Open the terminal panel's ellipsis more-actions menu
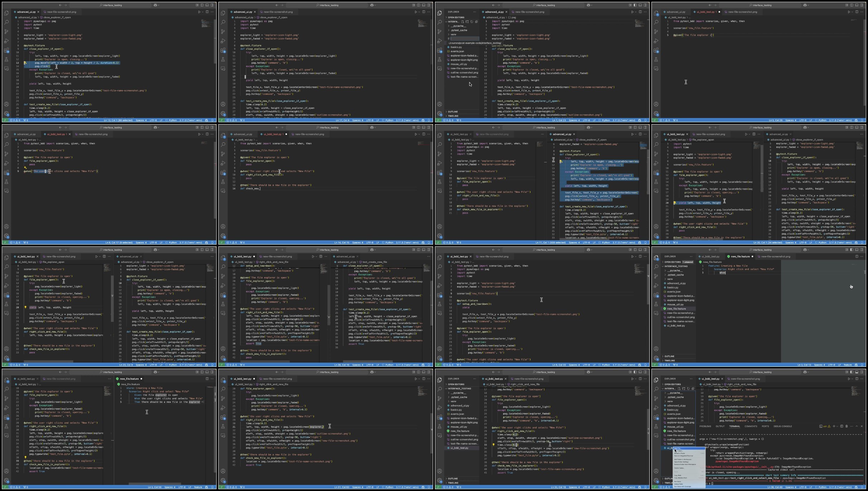The height and width of the screenshot is (491, 868). (852, 426)
